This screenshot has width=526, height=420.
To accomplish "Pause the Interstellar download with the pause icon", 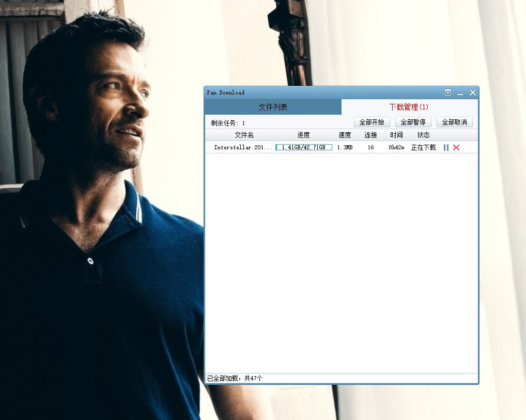I will click(x=446, y=148).
